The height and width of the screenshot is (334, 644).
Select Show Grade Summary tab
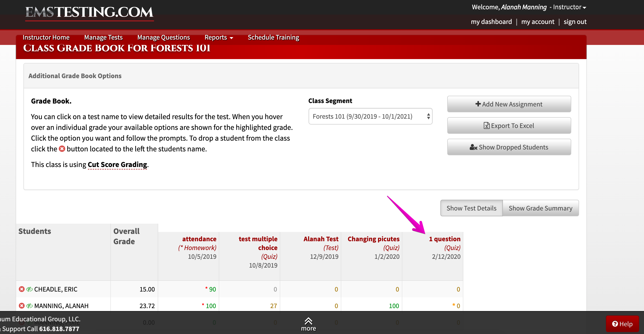tap(540, 208)
